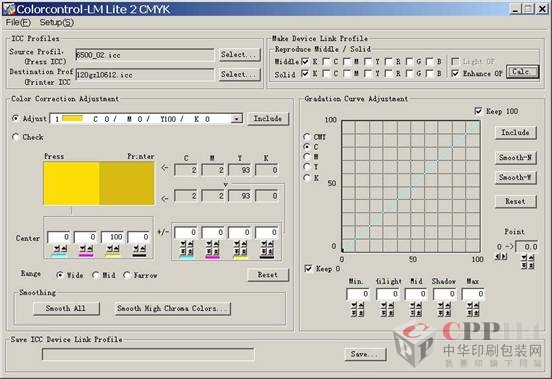
Task: Click the Source Profile field showing 6500_02.icc
Action: coord(145,55)
